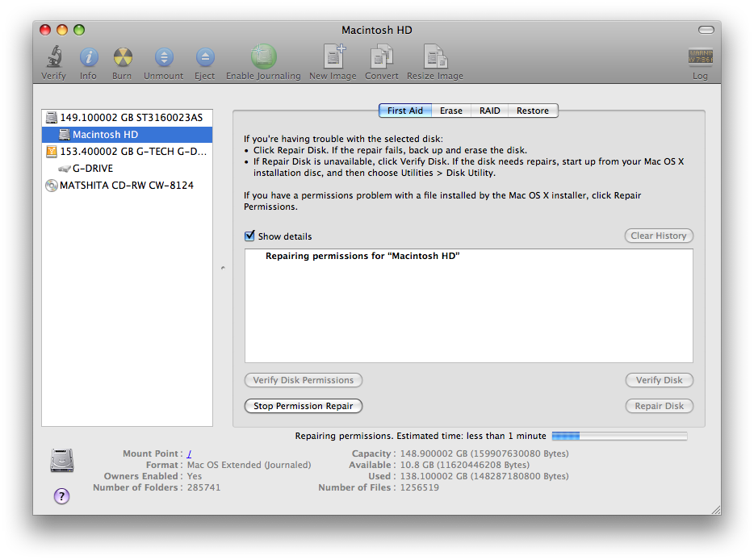Close the window with red button
Viewport: 754px width, 560px height.
pos(45,30)
